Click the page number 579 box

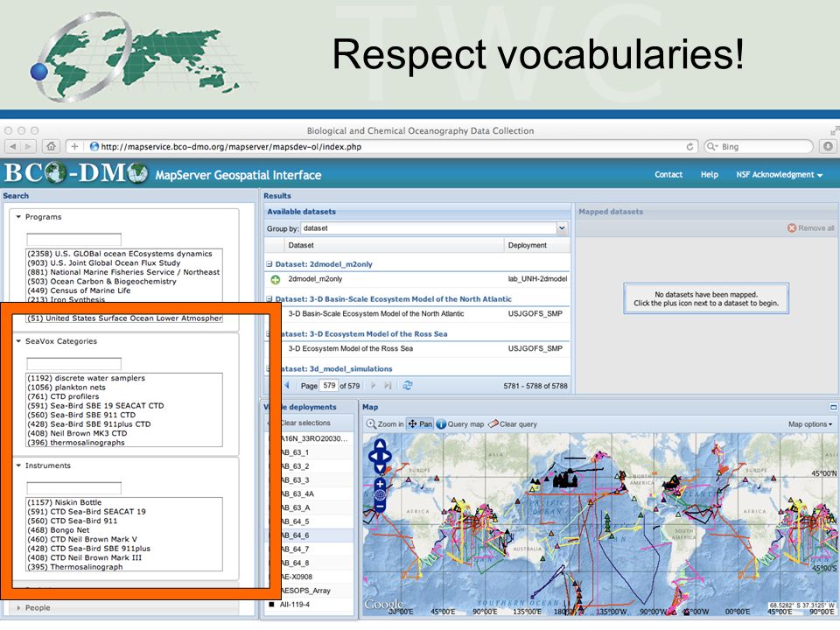pos(329,386)
